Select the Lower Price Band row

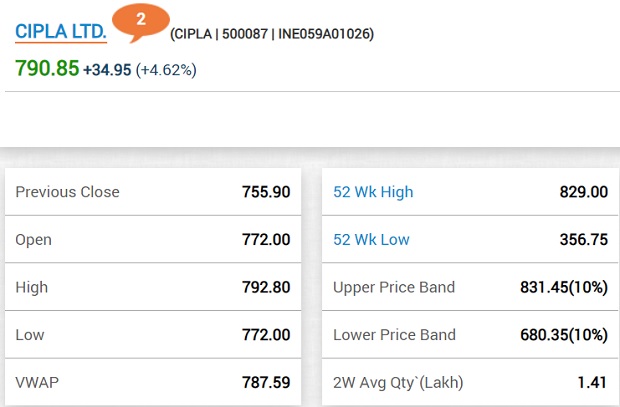pos(470,335)
